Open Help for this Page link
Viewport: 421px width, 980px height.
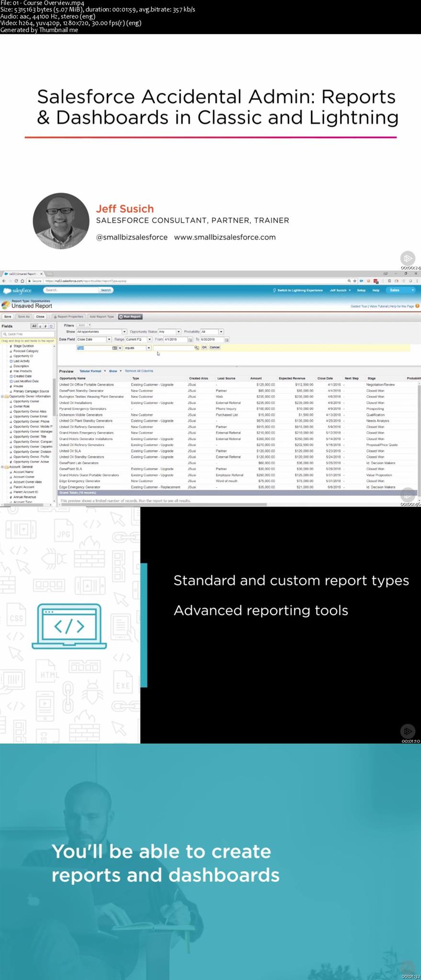[402, 306]
